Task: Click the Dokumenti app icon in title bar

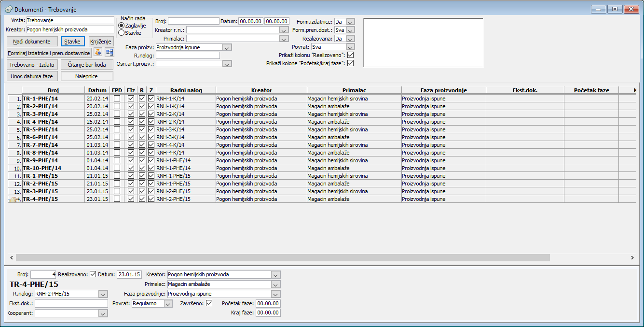Action: coord(8,9)
